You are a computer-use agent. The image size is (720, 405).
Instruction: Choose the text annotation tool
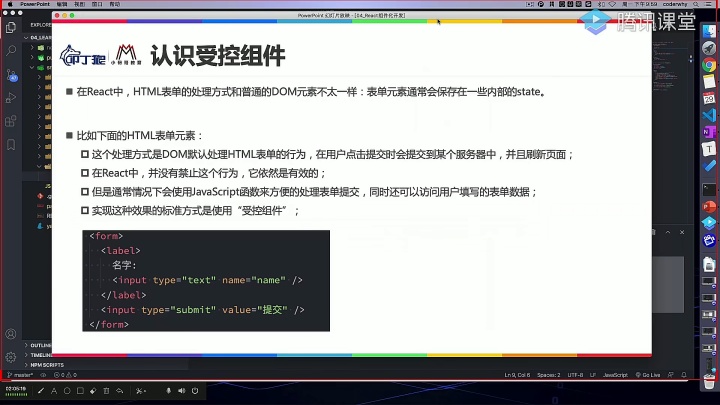[54, 391]
